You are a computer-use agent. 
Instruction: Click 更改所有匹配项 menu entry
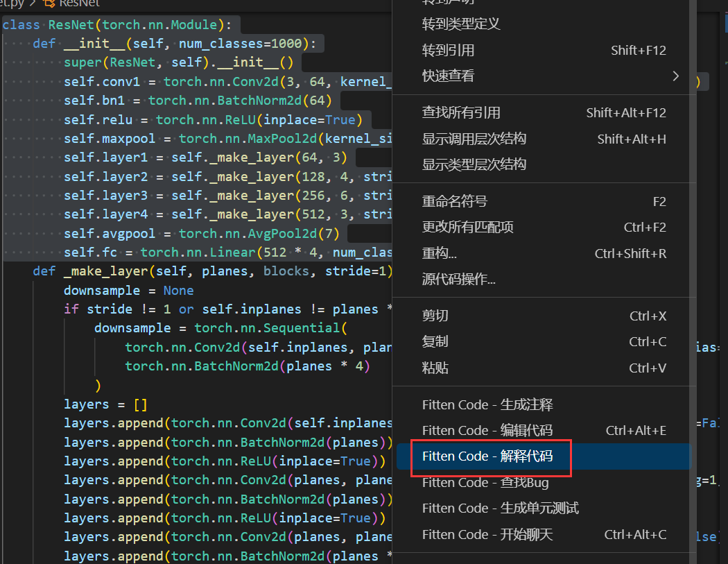468,227
